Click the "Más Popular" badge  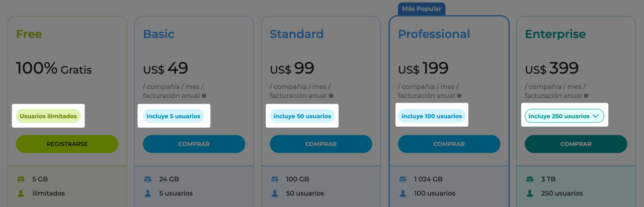coord(422,9)
